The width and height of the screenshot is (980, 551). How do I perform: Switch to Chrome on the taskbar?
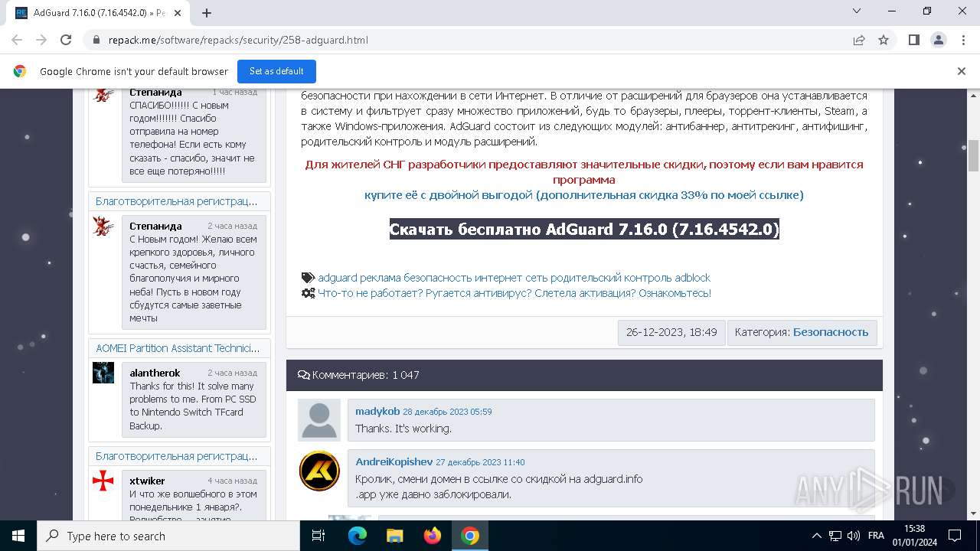pos(470,536)
